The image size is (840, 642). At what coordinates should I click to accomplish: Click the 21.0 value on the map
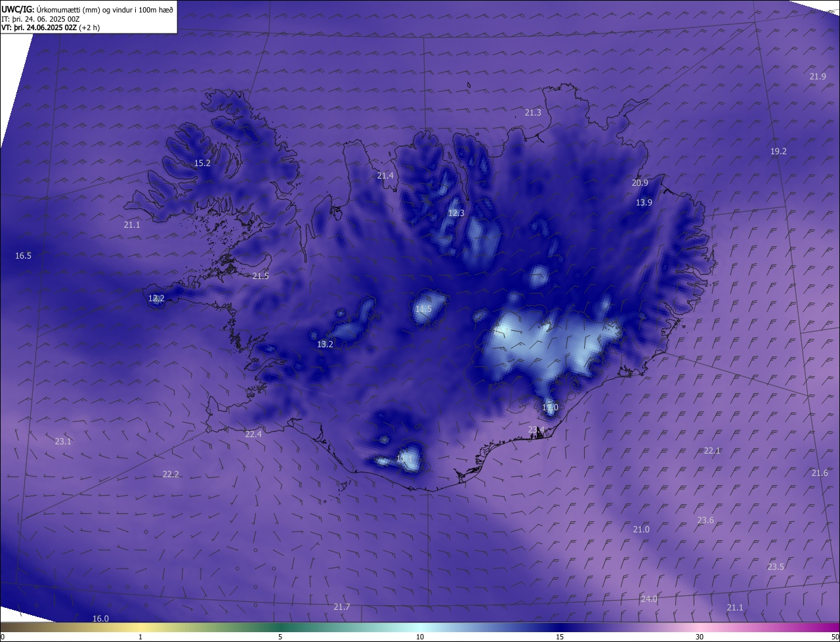(641, 529)
